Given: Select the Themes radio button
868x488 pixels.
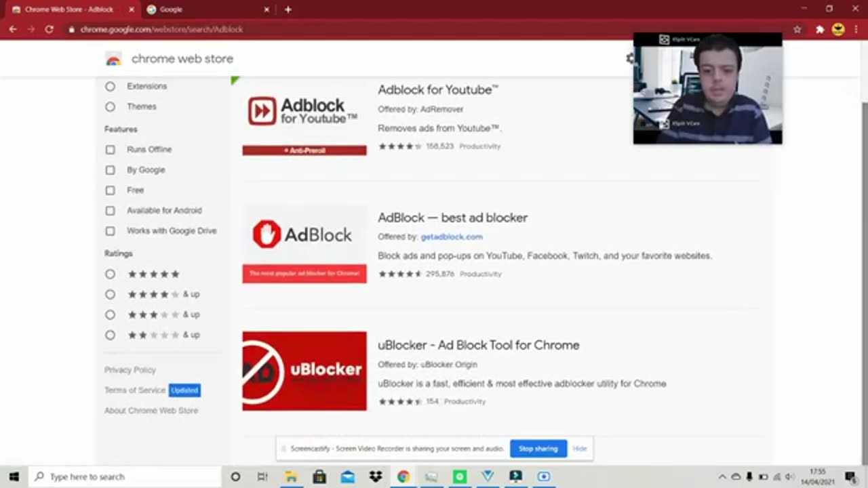Looking at the screenshot, I should (x=110, y=106).
